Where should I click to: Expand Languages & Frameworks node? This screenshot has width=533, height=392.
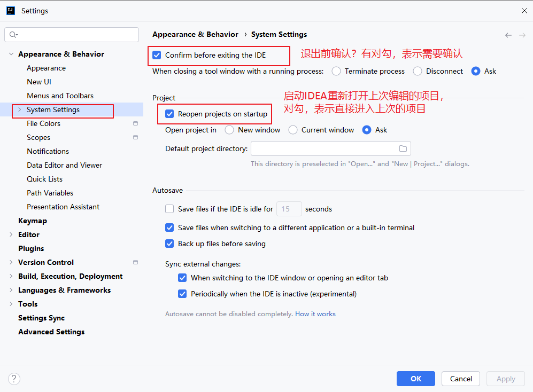click(11, 290)
